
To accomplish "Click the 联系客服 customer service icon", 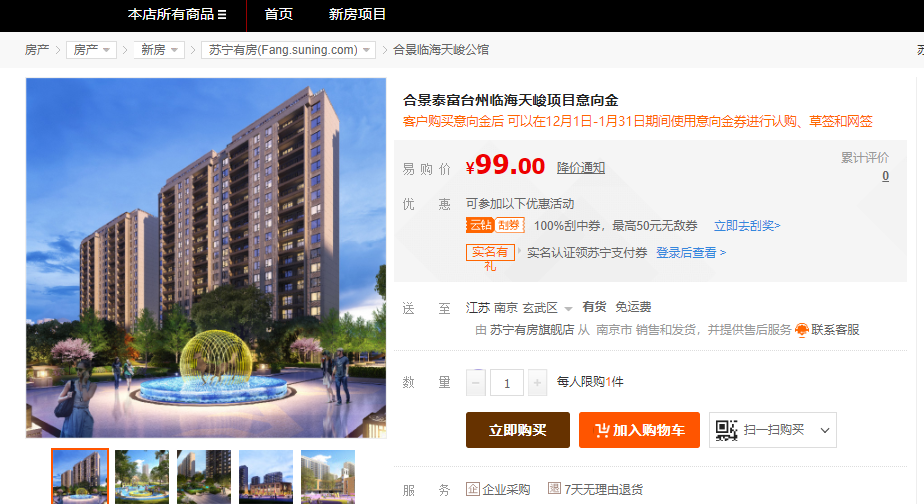I will pyautogui.click(x=801, y=330).
